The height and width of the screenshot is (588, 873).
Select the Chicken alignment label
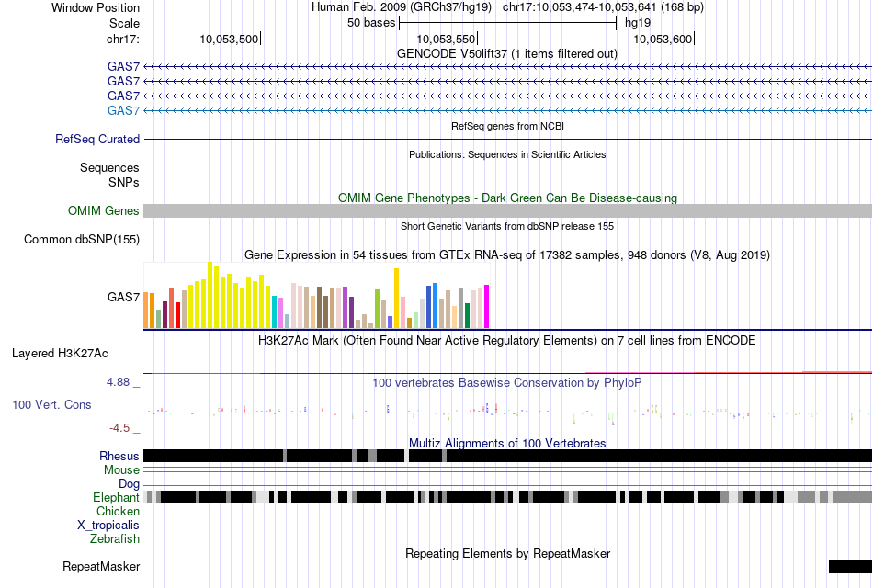tap(118, 511)
